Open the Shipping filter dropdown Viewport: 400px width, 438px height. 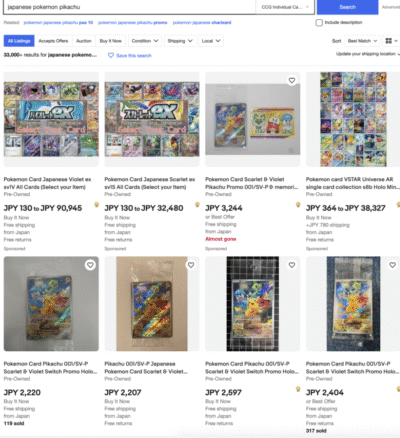click(180, 41)
